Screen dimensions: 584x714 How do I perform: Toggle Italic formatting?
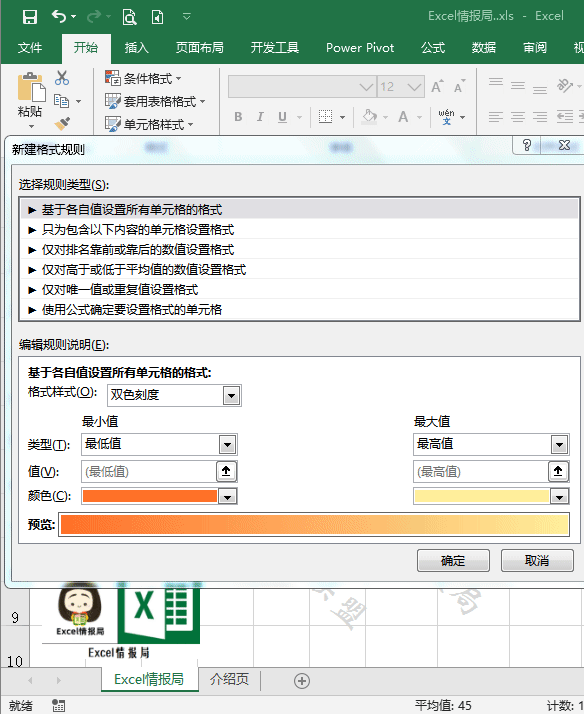pos(260,117)
